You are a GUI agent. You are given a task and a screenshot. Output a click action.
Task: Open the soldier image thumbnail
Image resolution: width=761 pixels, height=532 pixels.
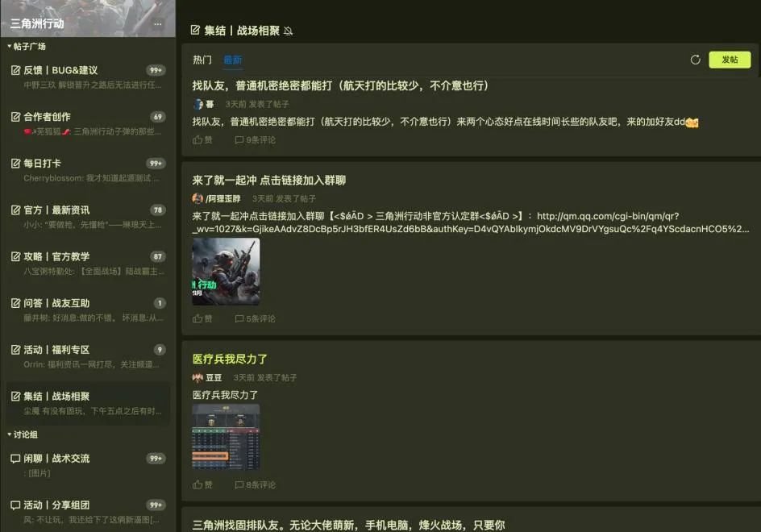226,272
